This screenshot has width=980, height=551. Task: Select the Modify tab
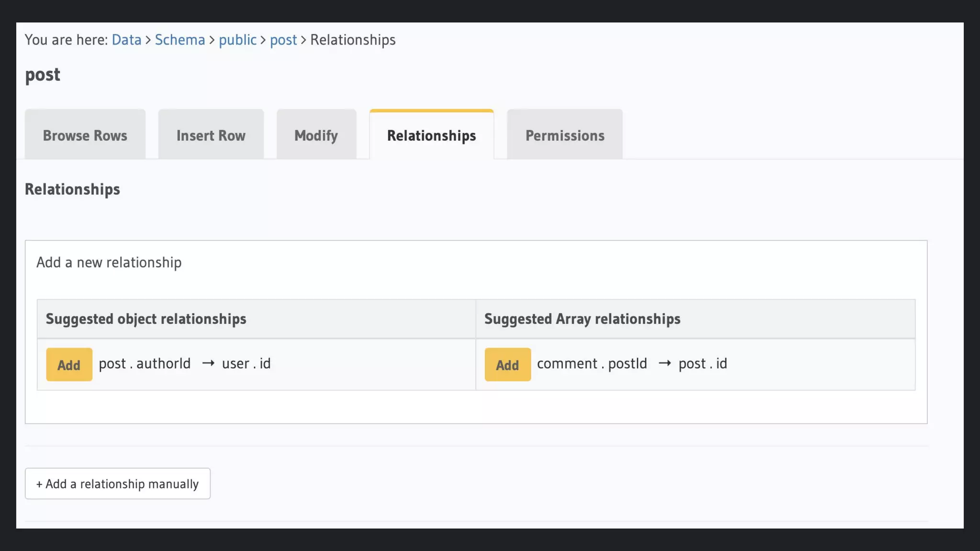coord(316,135)
